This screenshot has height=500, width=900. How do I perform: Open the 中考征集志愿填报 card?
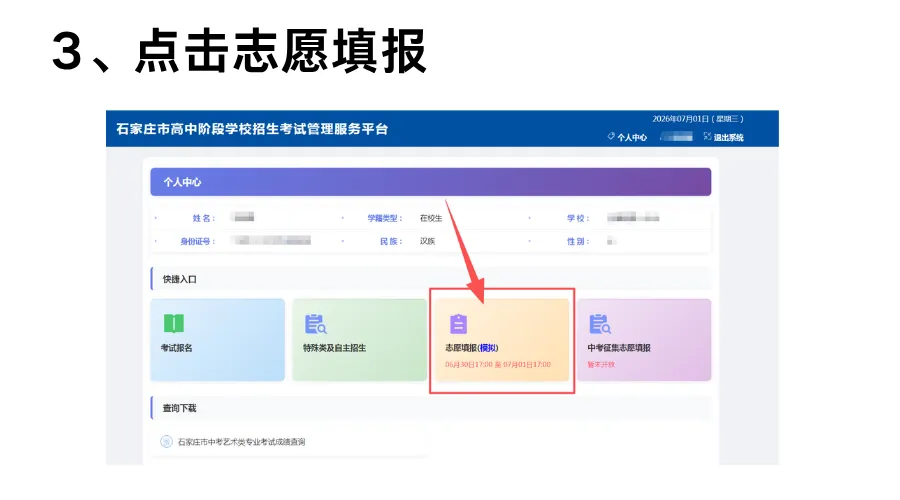coord(644,339)
